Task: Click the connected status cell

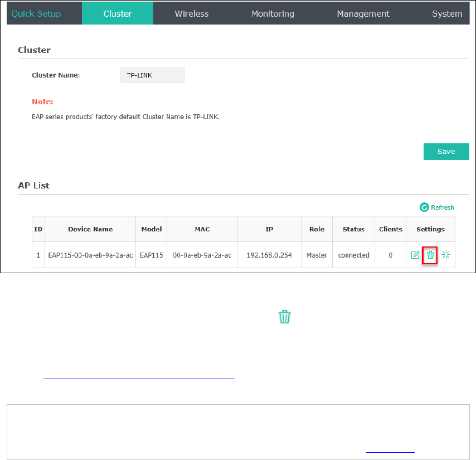Action: click(354, 255)
